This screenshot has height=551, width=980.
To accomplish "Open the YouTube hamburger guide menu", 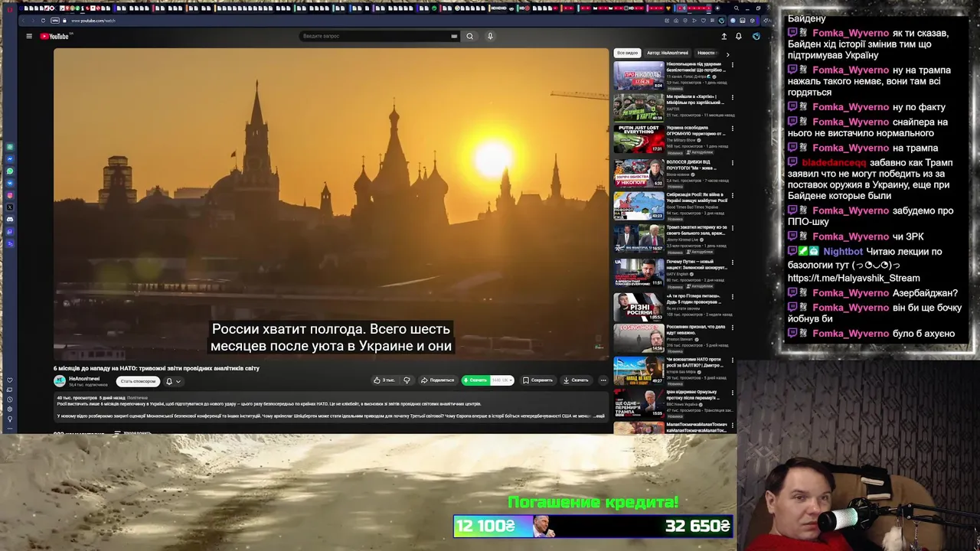I will pos(29,36).
